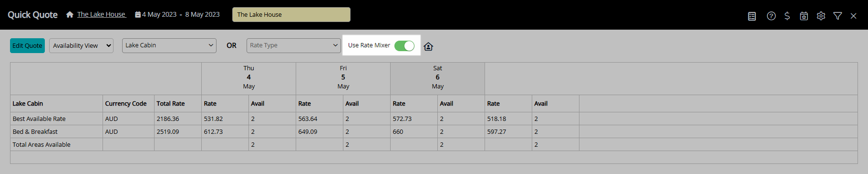Click the Edit Quote button
The width and height of the screenshot is (868, 174).
27,45
